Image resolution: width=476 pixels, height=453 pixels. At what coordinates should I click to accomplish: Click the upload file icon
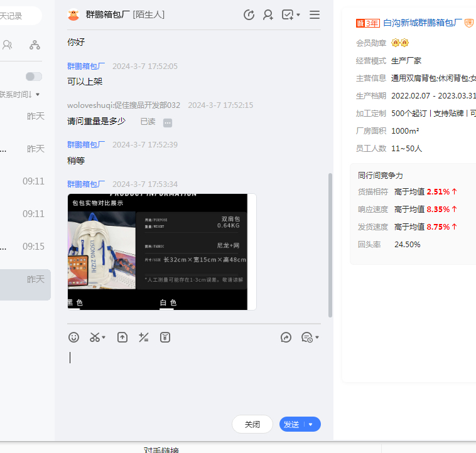tap(122, 338)
